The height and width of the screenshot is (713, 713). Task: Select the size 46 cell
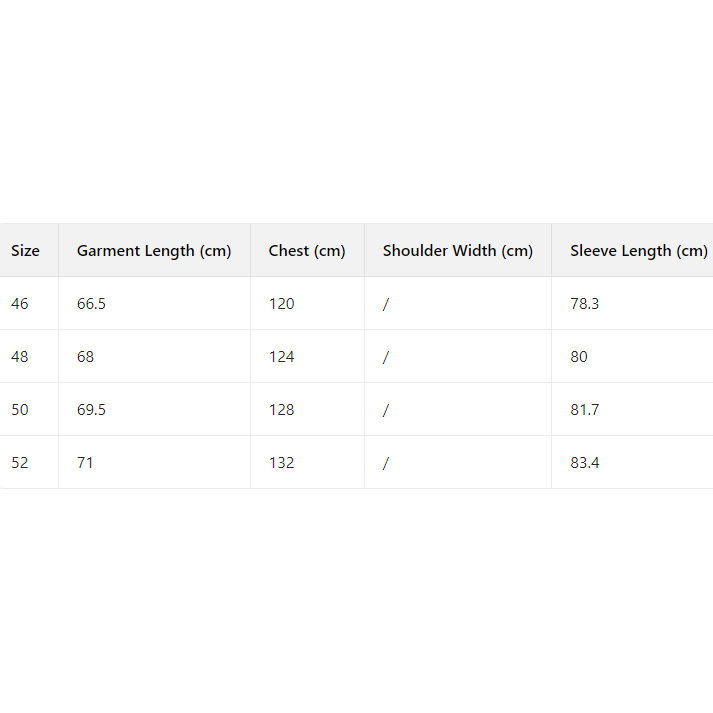(20, 304)
